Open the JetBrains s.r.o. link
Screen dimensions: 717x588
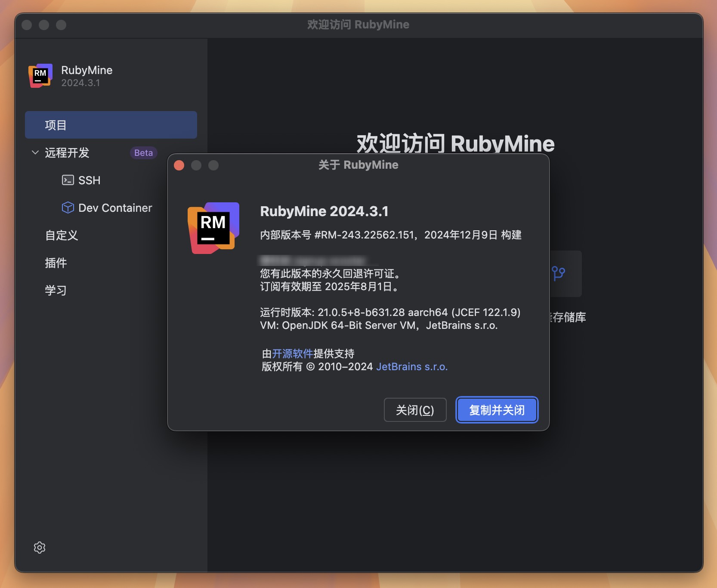coord(412,367)
